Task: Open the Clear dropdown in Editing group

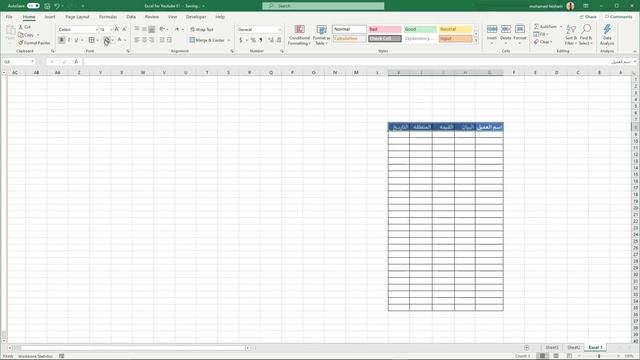Action: click(543, 42)
